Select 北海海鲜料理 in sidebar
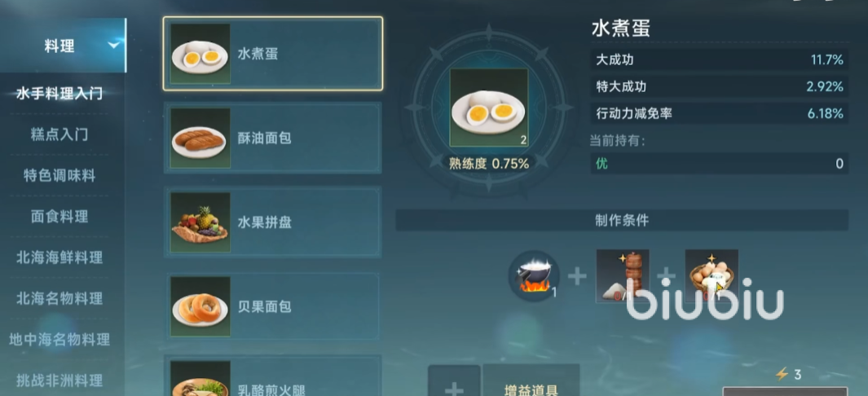 (59, 257)
